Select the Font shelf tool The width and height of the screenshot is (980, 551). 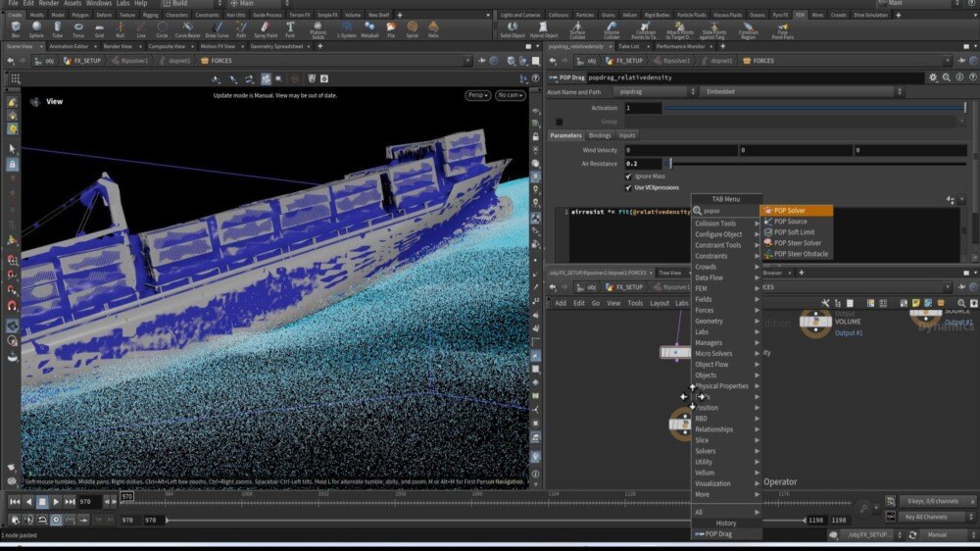coord(290,28)
